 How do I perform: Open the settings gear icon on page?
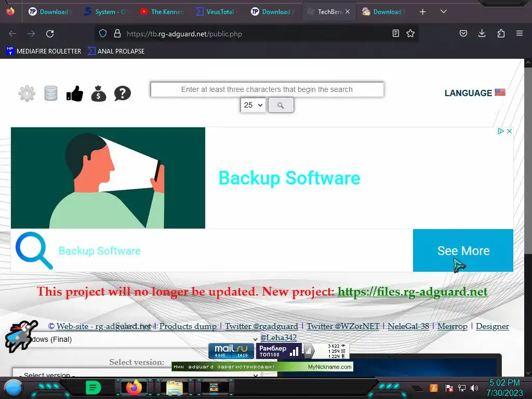[27, 94]
